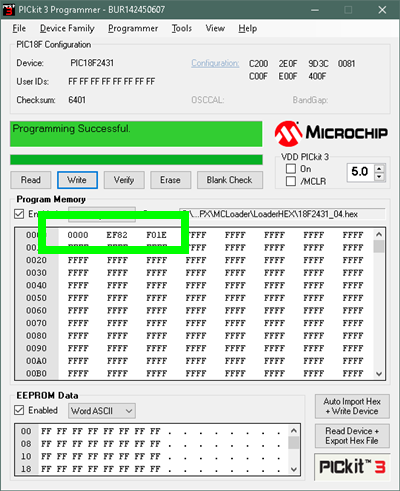Click the VDD voltage 5.0 field
The height and width of the screenshot is (491, 400).
(x=360, y=172)
